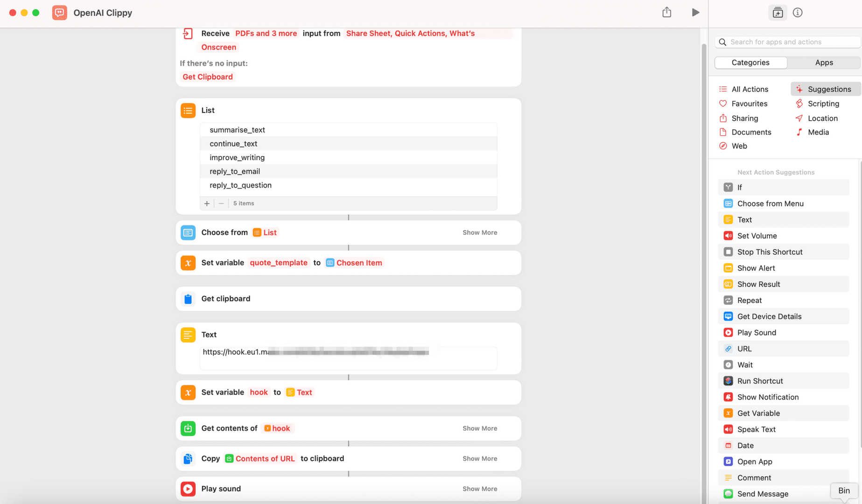The image size is (862, 504).
Task: Toggle the action library panel
Action: (778, 13)
